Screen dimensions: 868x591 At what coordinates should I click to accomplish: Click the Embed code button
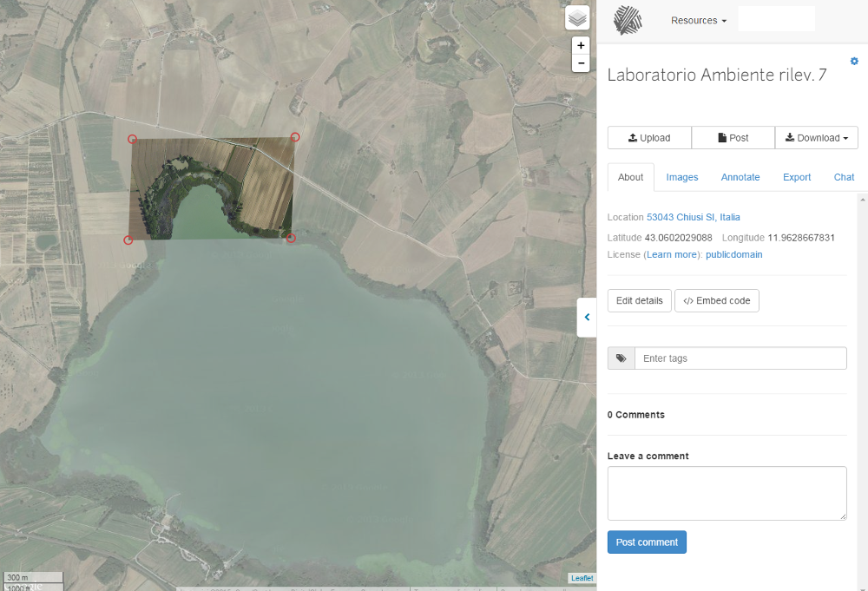pyautogui.click(x=717, y=300)
